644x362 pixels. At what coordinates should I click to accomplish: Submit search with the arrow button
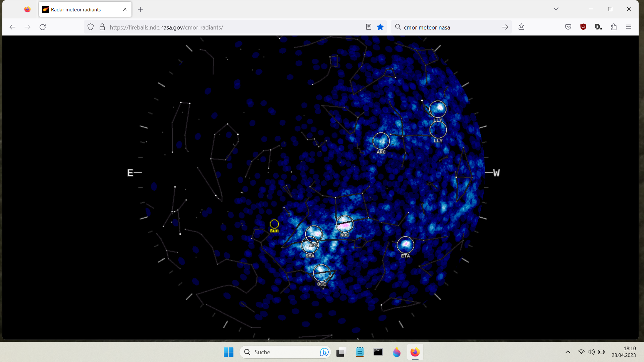point(505,27)
